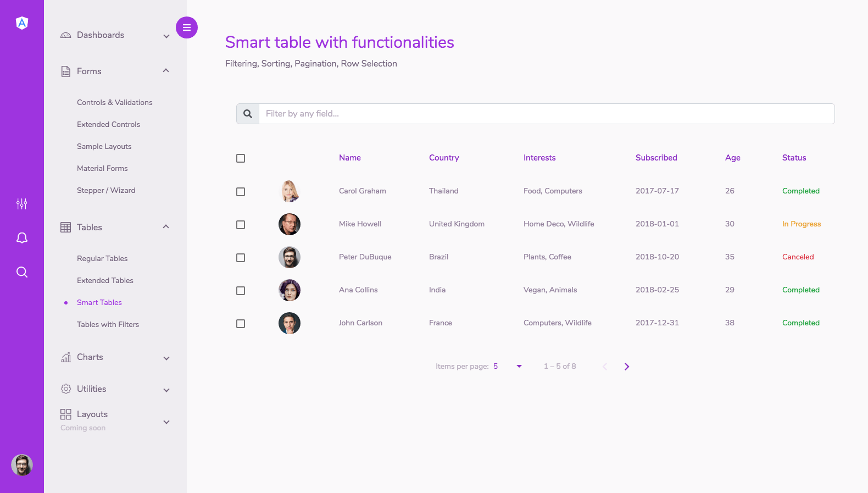This screenshot has width=868, height=493.
Task: Select the Ana Collins row checkbox
Action: coord(241,291)
